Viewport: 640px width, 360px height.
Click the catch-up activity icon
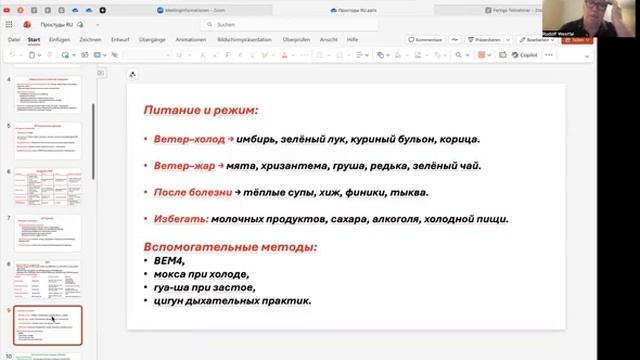[x=455, y=40]
